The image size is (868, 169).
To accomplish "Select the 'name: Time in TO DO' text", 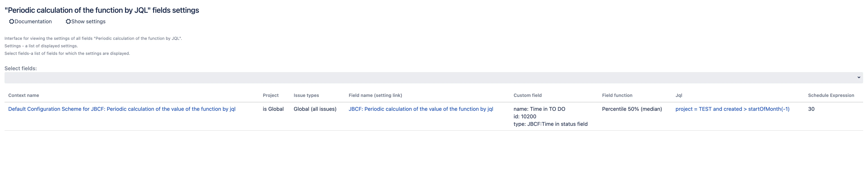I will 539,109.
